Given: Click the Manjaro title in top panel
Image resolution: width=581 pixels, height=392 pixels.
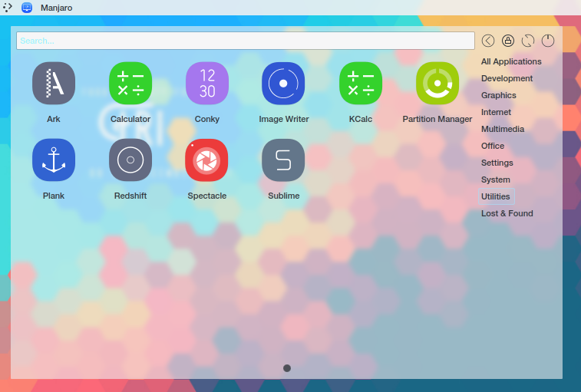Looking at the screenshot, I should point(56,8).
